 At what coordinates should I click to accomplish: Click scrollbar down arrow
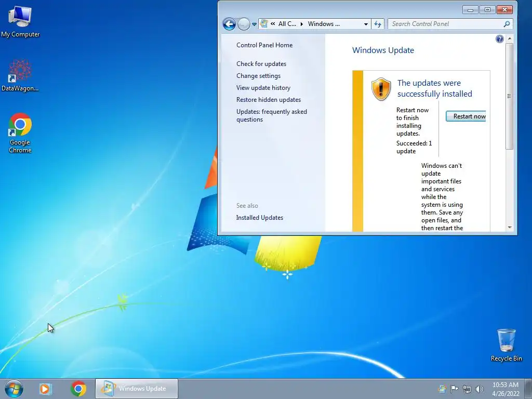[x=509, y=228]
